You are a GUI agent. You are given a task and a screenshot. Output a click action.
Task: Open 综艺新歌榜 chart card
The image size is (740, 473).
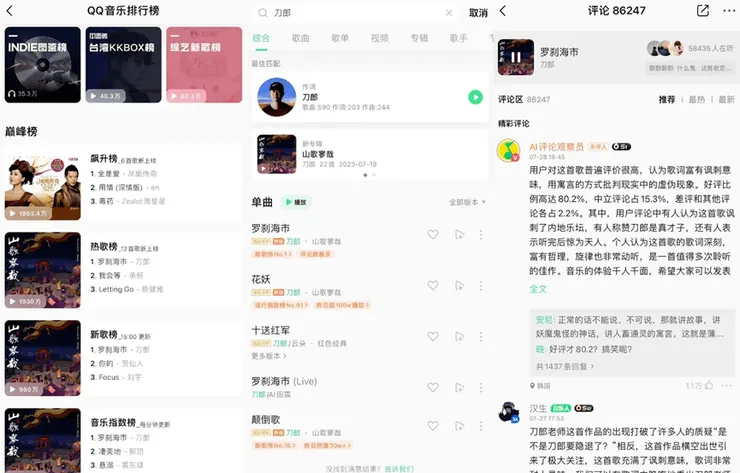pyautogui.click(x=204, y=65)
